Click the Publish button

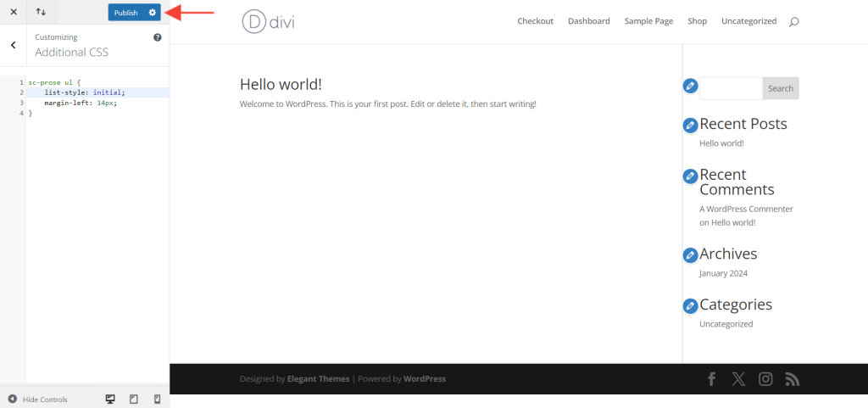pyautogui.click(x=125, y=13)
